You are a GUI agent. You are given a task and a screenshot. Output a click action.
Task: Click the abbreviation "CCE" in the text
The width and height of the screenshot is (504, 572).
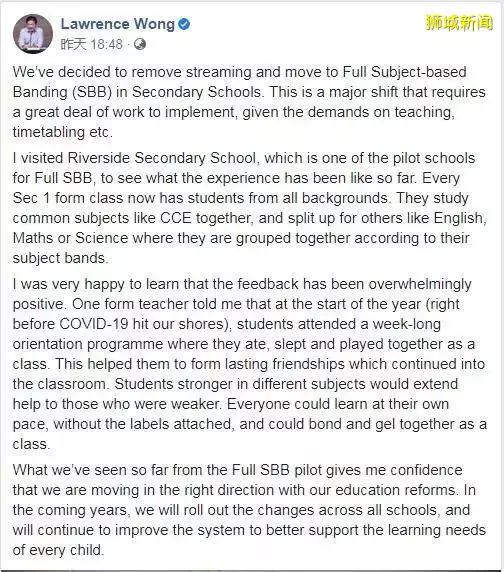[176, 218]
